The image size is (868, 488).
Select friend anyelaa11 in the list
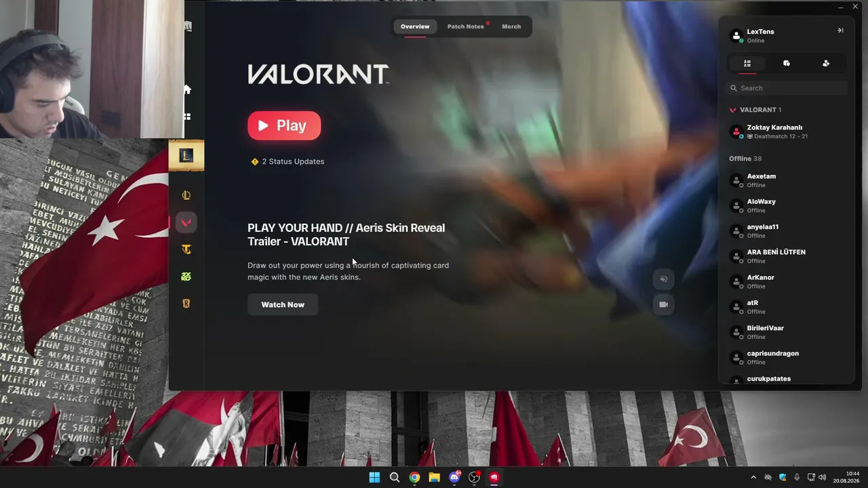[787, 231]
